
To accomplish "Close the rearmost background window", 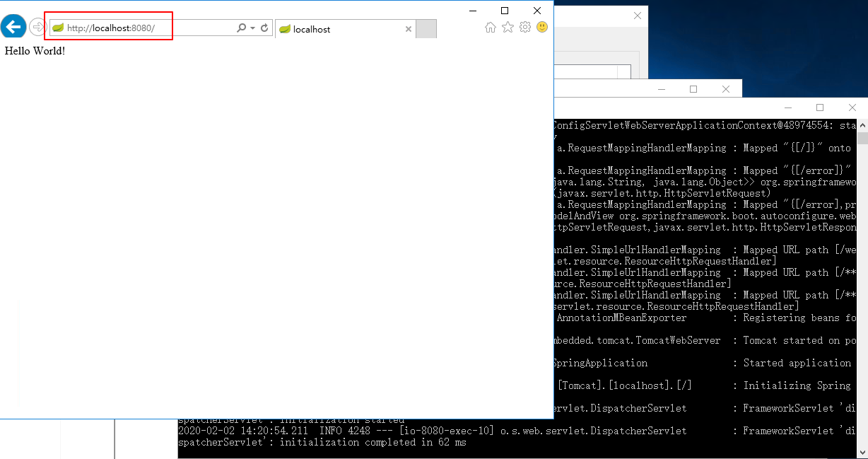I will pos(637,16).
